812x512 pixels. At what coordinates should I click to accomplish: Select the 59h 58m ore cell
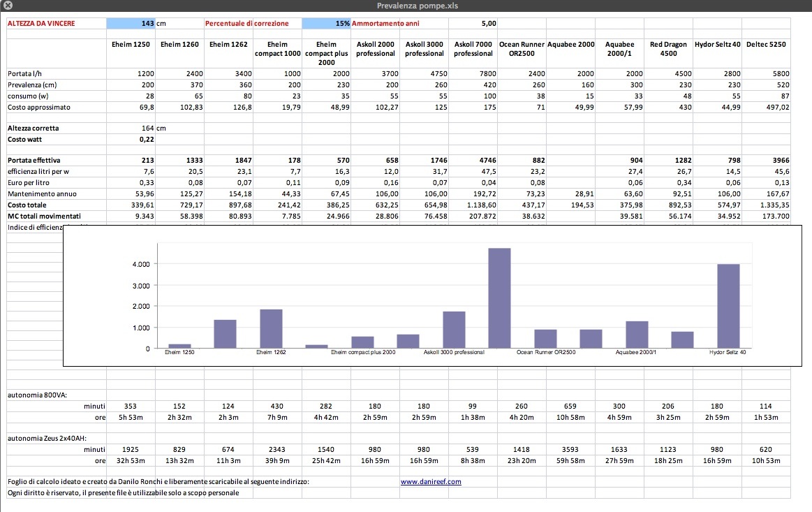(x=570, y=461)
